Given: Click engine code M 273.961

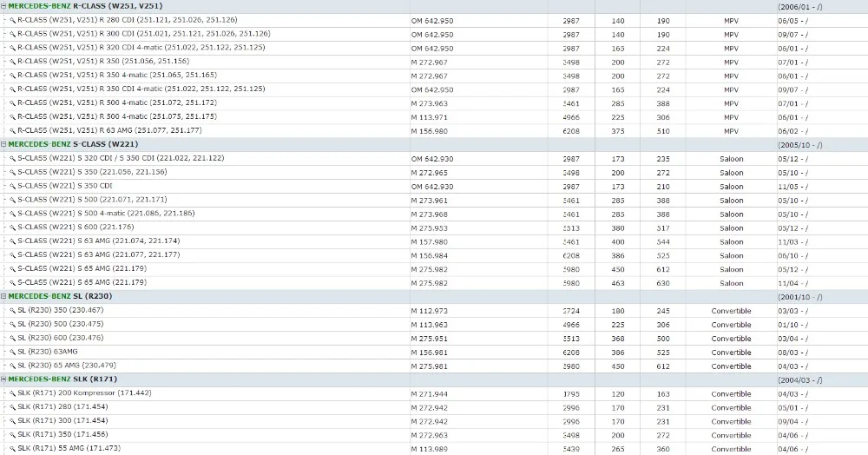Looking at the screenshot, I should pos(429,201).
